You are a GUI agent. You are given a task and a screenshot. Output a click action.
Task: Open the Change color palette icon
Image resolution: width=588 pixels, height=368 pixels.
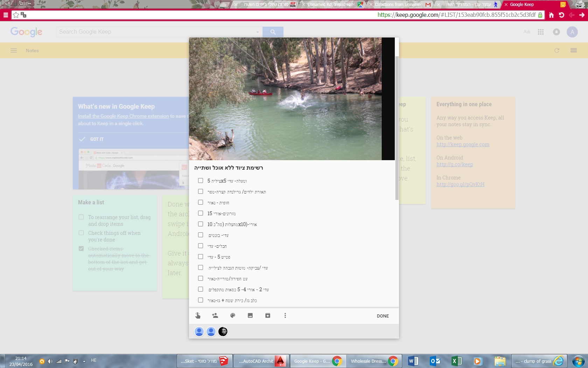(x=233, y=315)
